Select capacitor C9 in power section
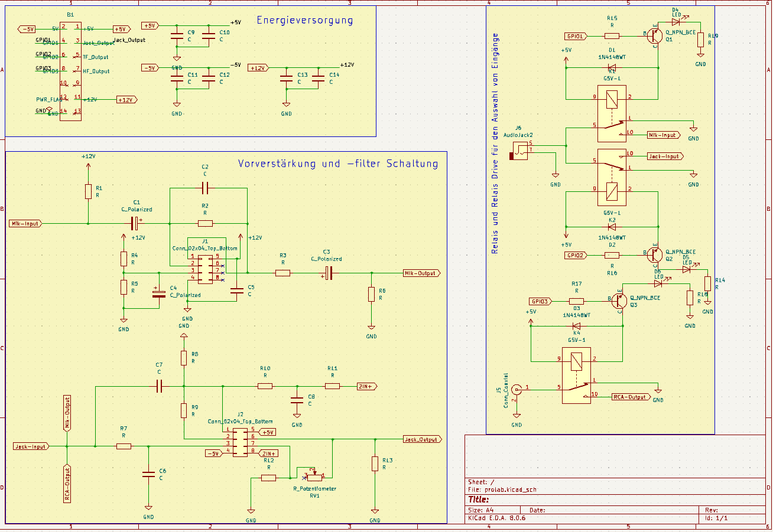The height and width of the screenshot is (532, 773). pyautogui.click(x=176, y=36)
